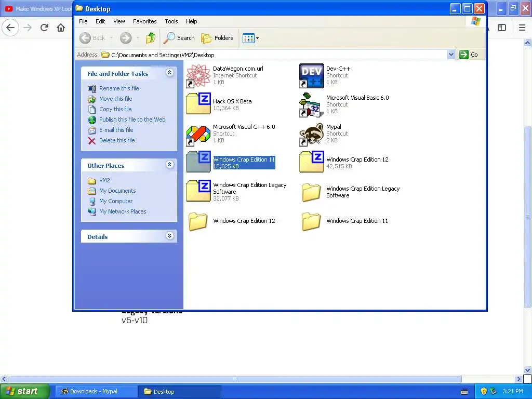This screenshot has height=399, width=532.
Task: Switch to Downloads - Mypal taskbar button
Action: pyautogui.click(x=96, y=391)
